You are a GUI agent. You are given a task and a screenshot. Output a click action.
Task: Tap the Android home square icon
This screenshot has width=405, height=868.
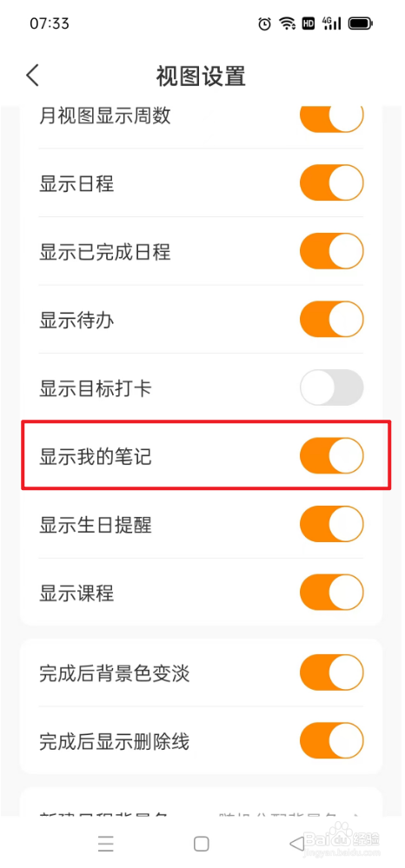201,843
